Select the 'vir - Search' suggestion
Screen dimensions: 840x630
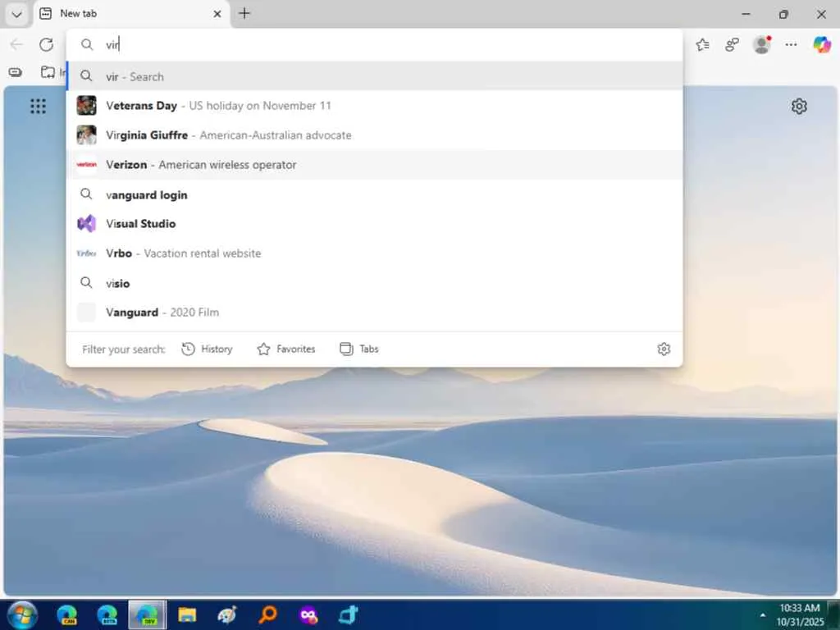[x=374, y=76]
